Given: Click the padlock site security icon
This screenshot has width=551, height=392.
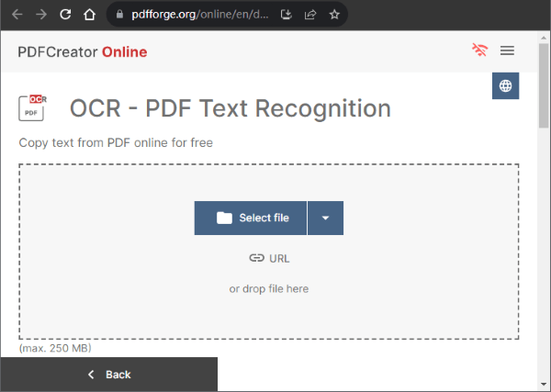Looking at the screenshot, I should [x=119, y=15].
